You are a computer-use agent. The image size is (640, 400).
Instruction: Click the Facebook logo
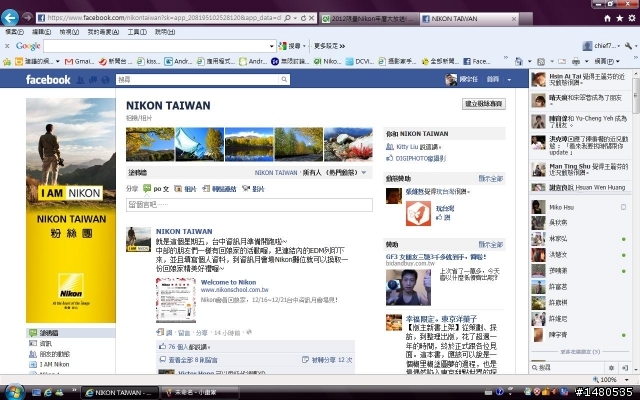[x=48, y=80]
